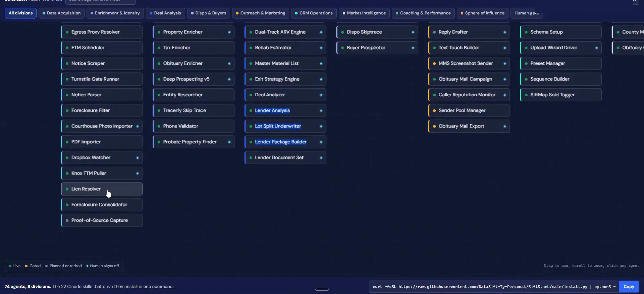Open the Dual-Track ARV Engine agent

[285, 32]
